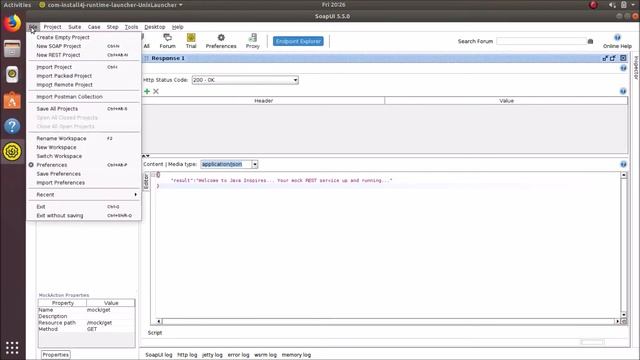Image resolution: width=640 pixels, height=360 pixels.
Task: Open the wsrm log tab
Action: [265, 355]
